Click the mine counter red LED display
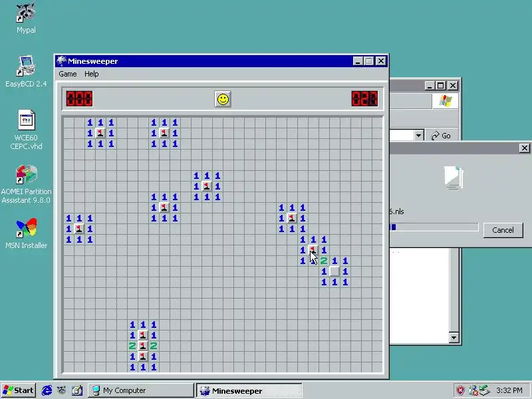The image size is (532, 399). pos(79,98)
